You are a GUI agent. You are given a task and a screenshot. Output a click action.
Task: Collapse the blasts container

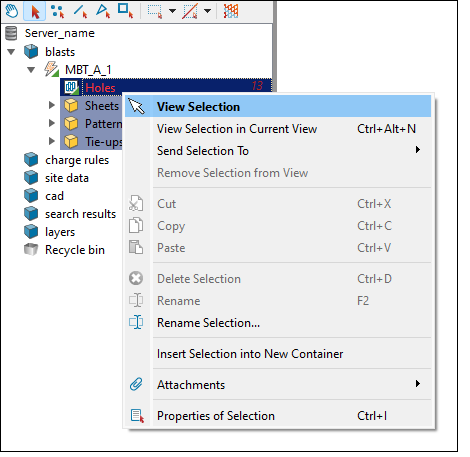(11, 52)
